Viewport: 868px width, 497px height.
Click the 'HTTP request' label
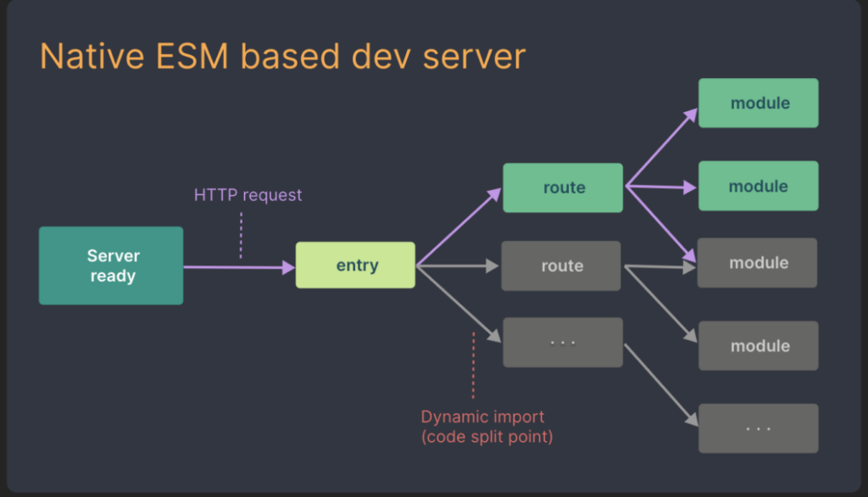coord(247,194)
